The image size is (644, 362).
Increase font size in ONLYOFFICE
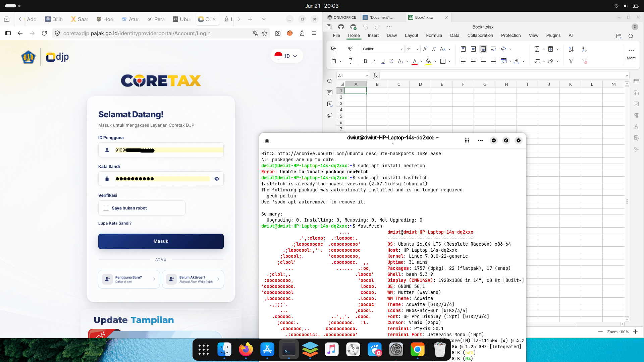(425, 49)
